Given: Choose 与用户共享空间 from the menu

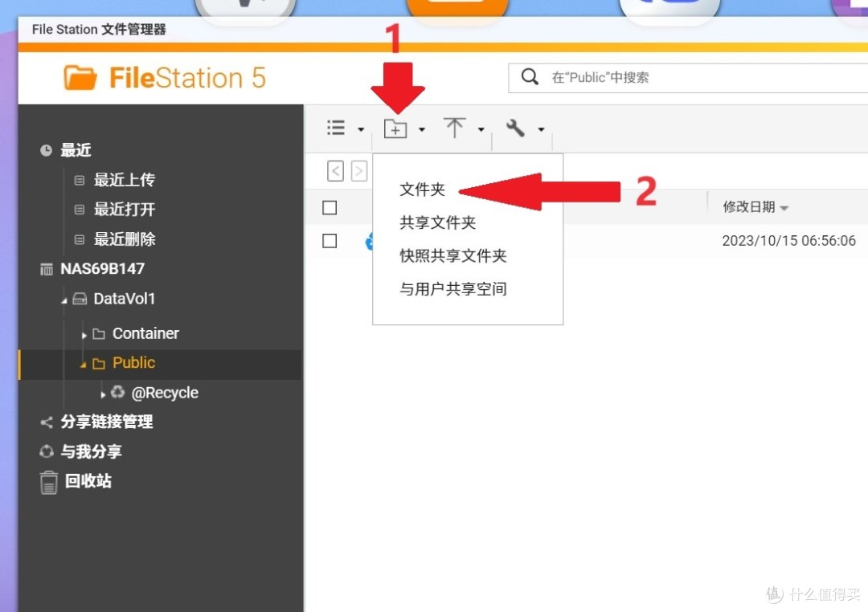Looking at the screenshot, I should [x=453, y=289].
